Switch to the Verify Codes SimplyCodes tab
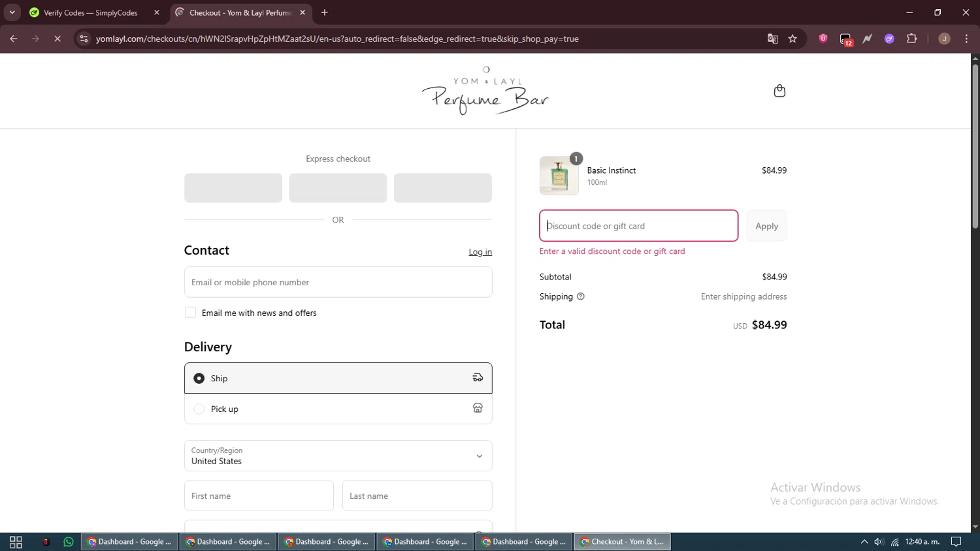980x551 pixels. (90, 12)
